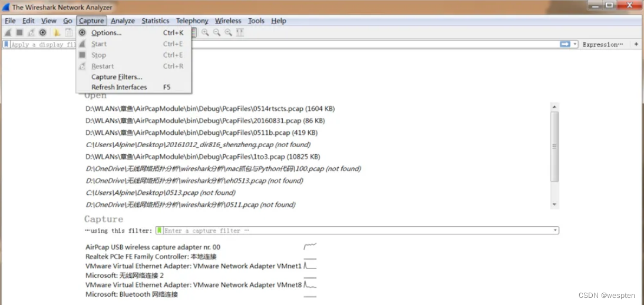644x305 pixels.
Task: Click into the display filter input field
Action: (x=285, y=44)
